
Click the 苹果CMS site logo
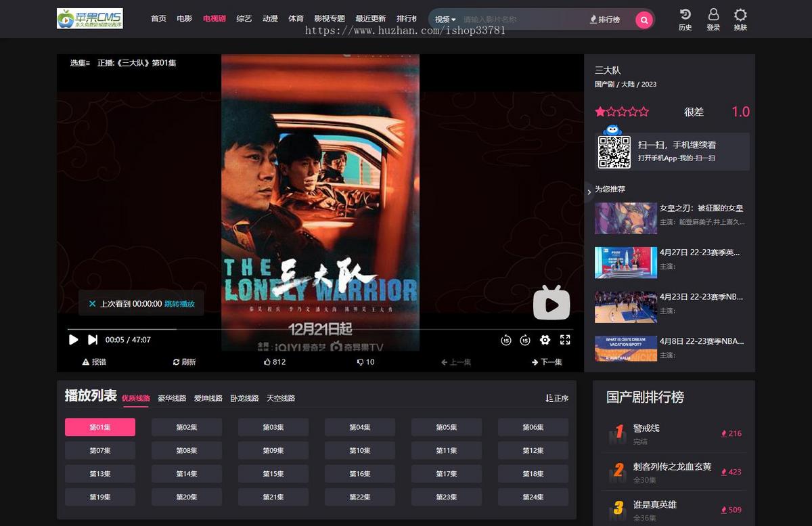(x=90, y=18)
